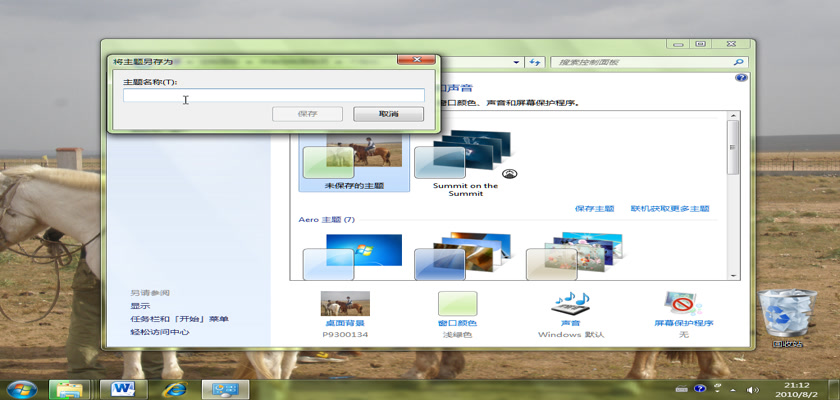Click the 保存主题 save theme link
The width and height of the screenshot is (840, 400).
point(594,209)
